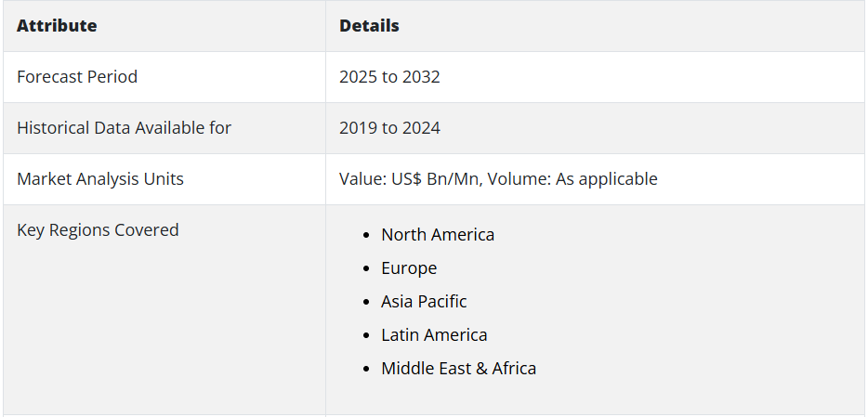868x417 pixels.
Task: Click North America list item
Action: pos(438,234)
